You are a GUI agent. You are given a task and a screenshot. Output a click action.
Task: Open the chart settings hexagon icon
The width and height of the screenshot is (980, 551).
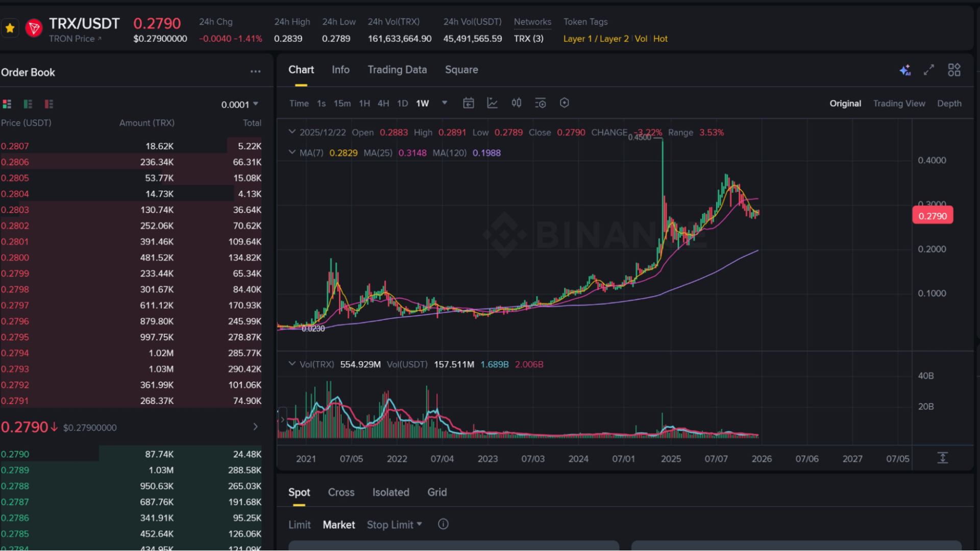[x=564, y=103]
